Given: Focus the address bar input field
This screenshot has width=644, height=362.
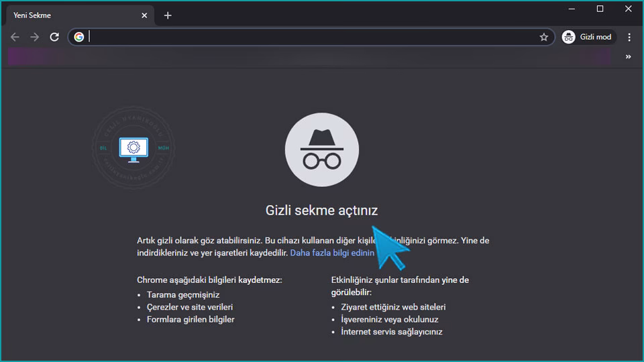Looking at the screenshot, I should click(309, 37).
